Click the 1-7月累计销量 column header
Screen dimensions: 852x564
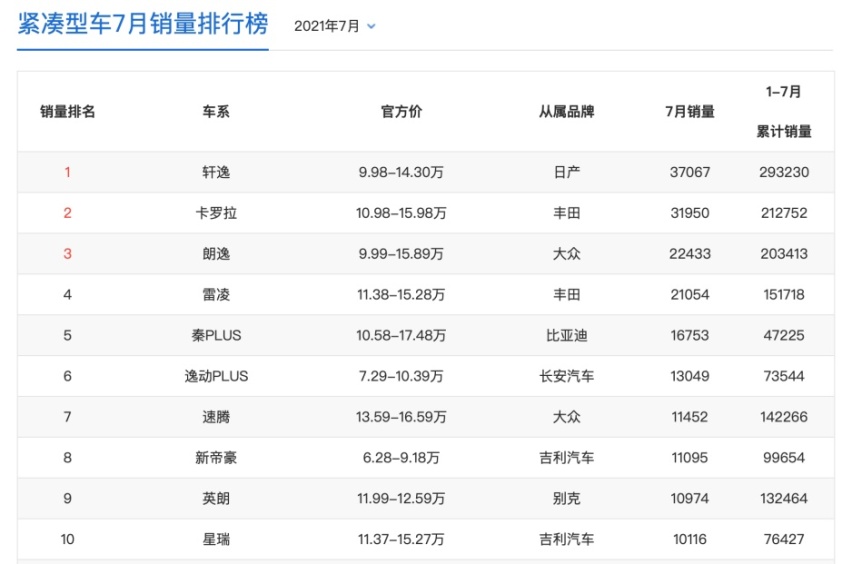click(784, 111)
